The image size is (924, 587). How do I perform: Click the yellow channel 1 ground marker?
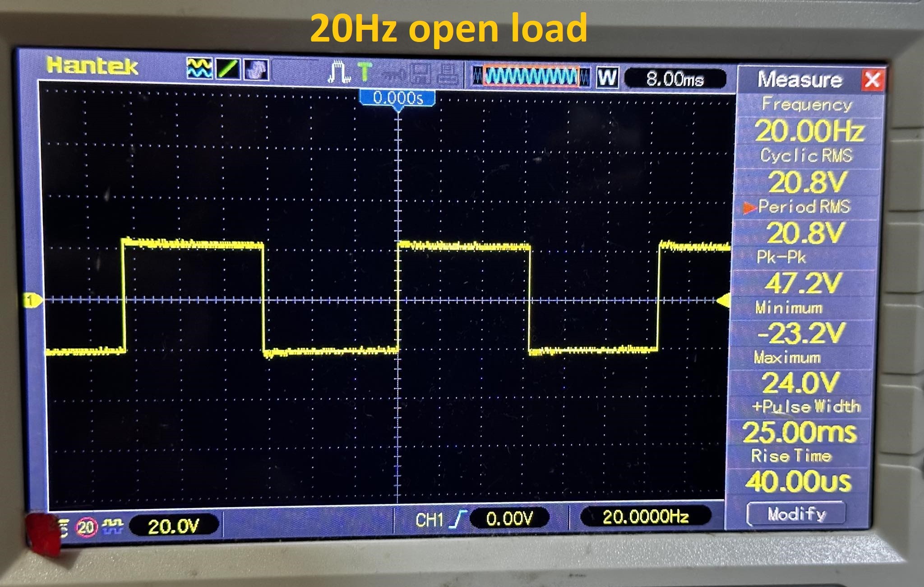tap(32, 300)
